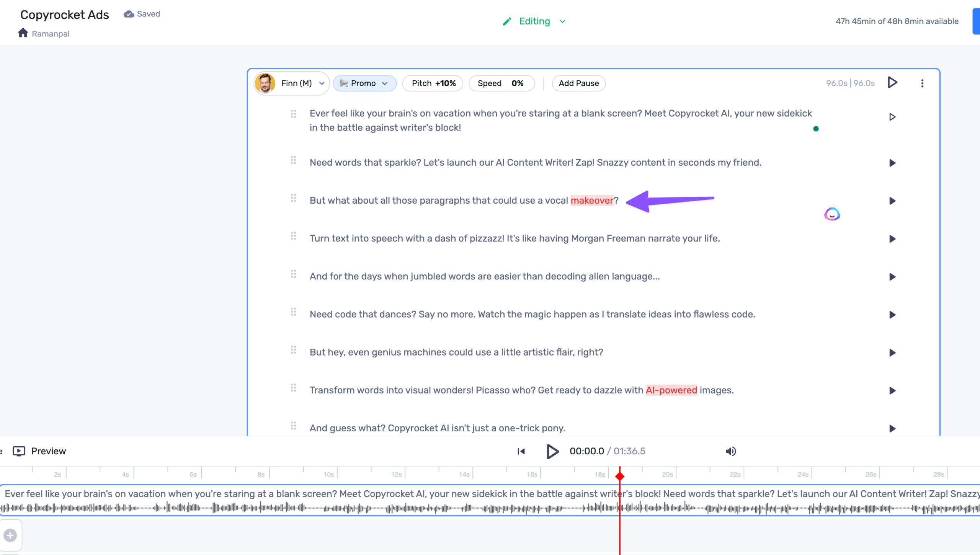Play the entire Finn voice block
Viewport: 980px width, 555px height.
[892, 83]
